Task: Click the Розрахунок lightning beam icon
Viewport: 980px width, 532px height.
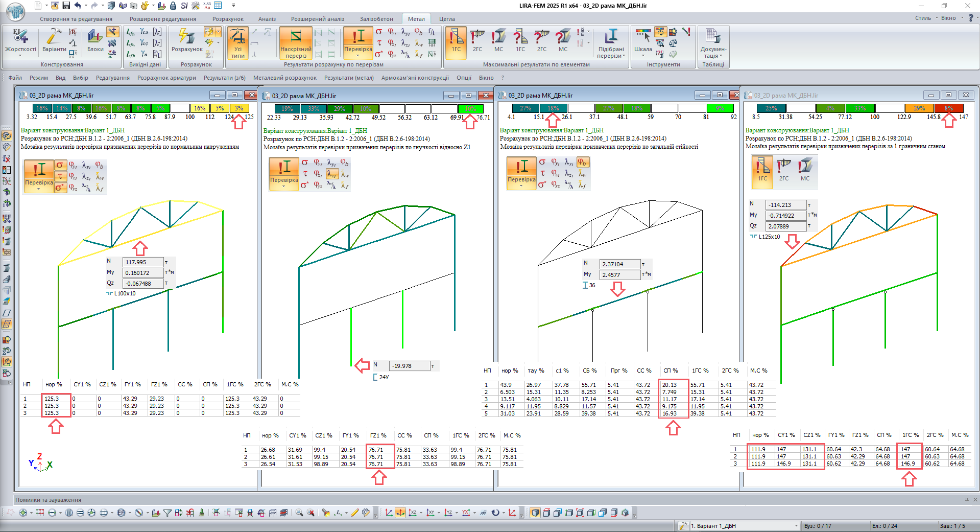Action: pos(187,41)
